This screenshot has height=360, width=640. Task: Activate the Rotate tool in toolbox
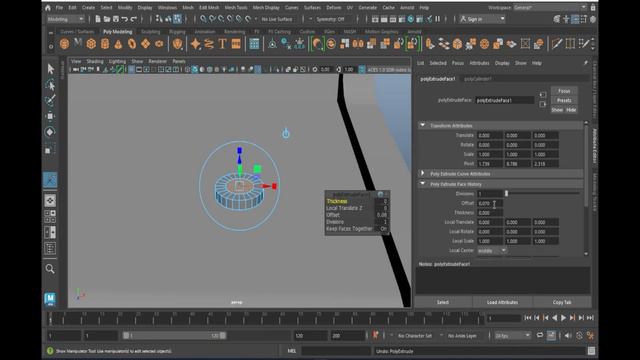(x=50, y=132)
